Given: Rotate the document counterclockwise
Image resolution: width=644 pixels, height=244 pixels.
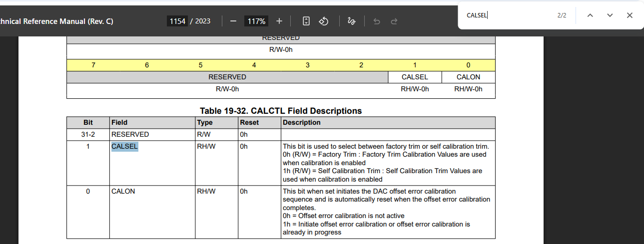Looking at the screenshot, I should coord(323,21).
